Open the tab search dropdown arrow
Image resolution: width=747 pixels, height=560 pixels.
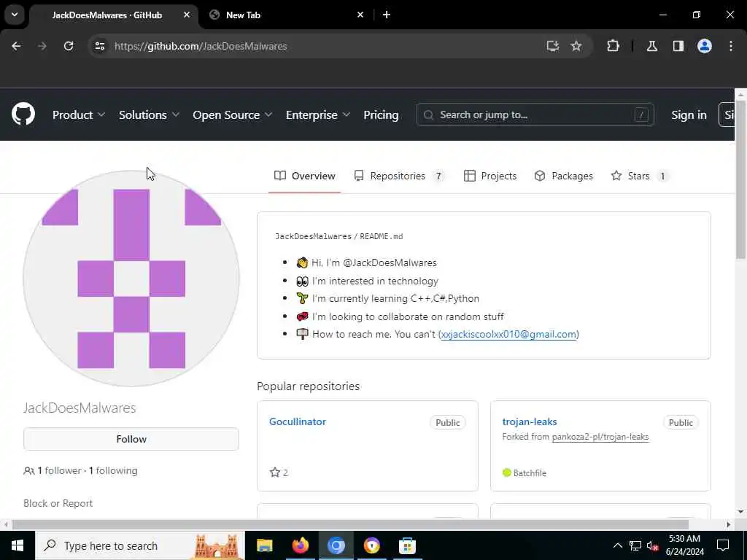(15, 15)
